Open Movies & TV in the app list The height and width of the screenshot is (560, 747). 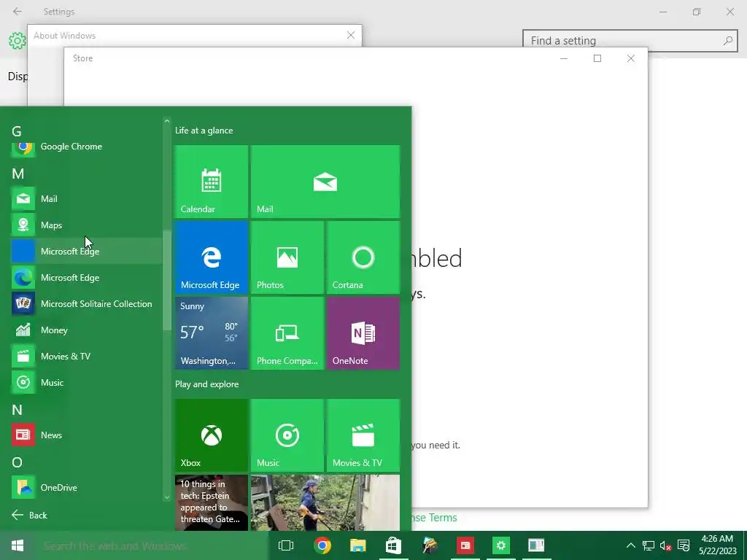[86, 356]
